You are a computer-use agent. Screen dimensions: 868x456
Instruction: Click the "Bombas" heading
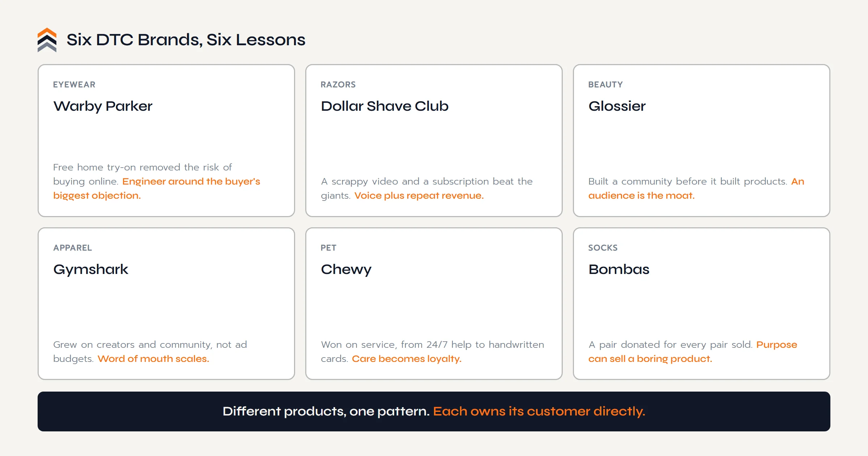(x=619, y=270)
